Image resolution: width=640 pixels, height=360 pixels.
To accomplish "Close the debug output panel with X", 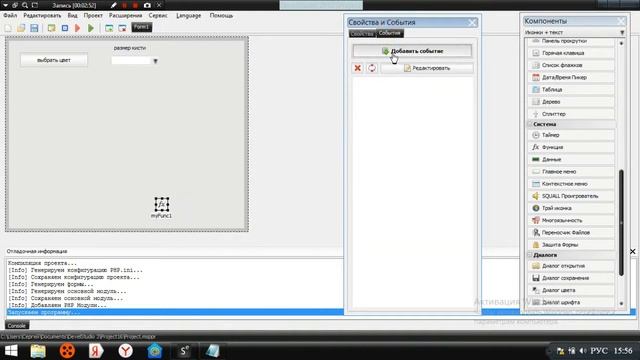I will [x=633, y=251].
